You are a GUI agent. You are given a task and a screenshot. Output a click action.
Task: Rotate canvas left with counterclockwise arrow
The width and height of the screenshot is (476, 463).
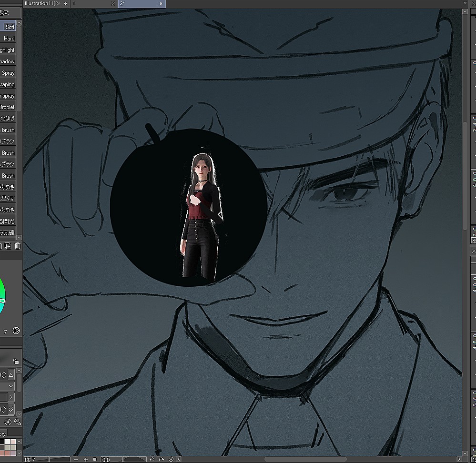coord(152,459)
